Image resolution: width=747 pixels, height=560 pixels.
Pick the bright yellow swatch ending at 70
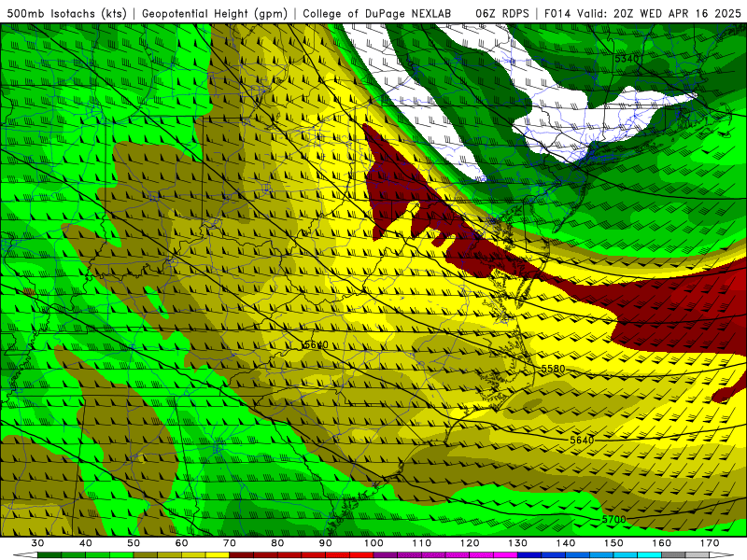pos(218,554)
